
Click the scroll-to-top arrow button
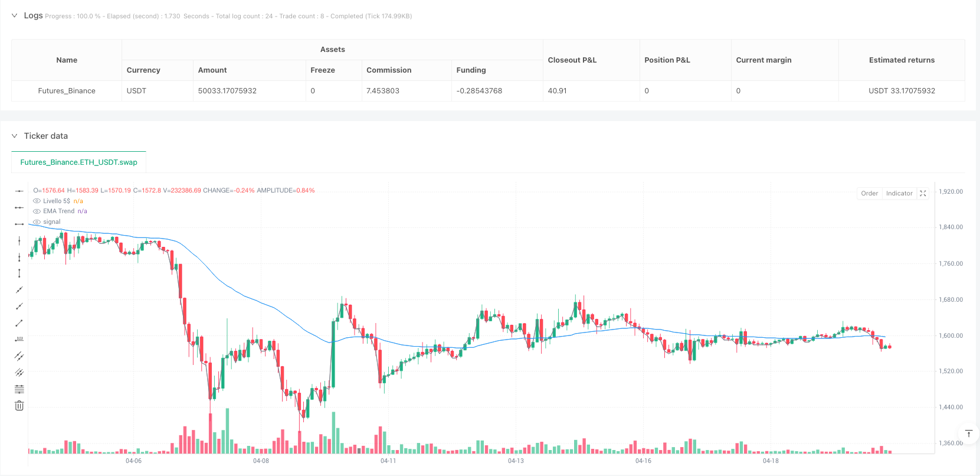(x=968, y=434)
